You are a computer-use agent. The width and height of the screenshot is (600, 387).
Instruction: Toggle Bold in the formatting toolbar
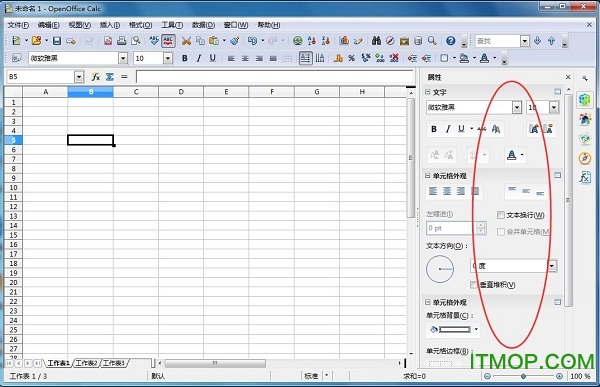point(185,58)
